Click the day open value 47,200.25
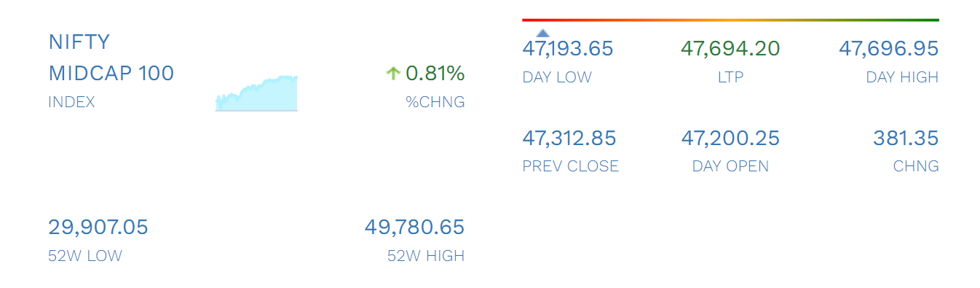This screenshot has width=980, height=288. click(730, 138)
